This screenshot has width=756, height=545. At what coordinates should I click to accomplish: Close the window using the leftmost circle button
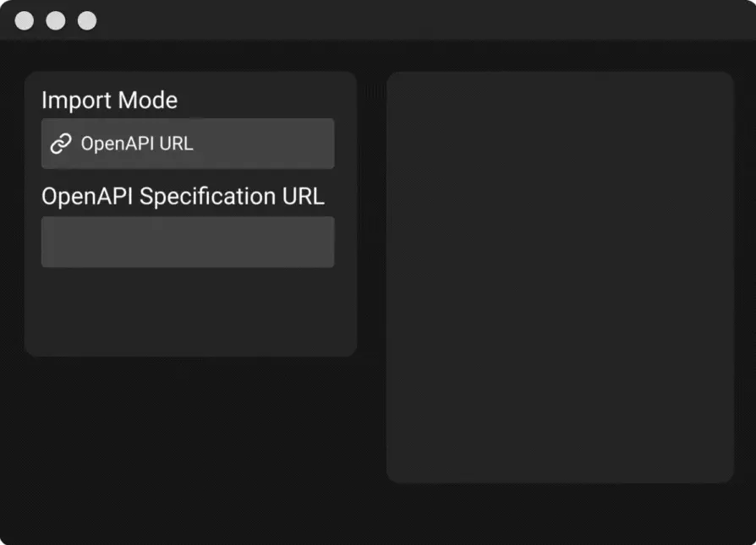pos(25,20)
